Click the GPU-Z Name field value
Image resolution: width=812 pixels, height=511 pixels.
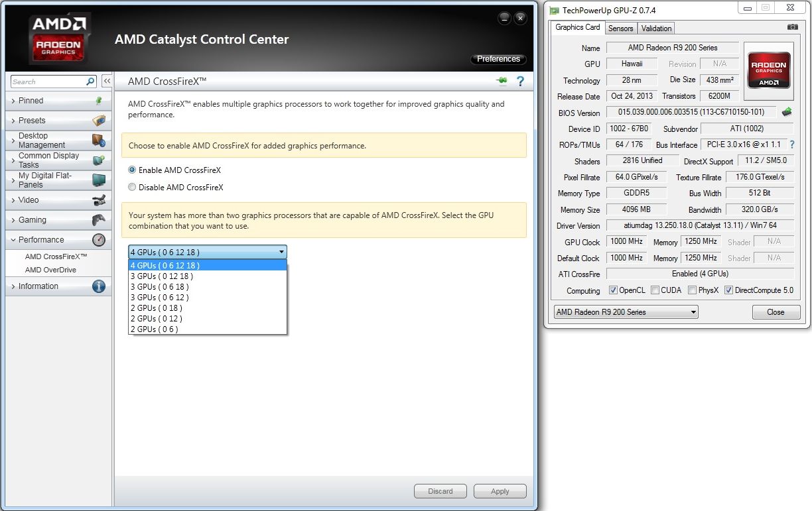tap(672, 48)
